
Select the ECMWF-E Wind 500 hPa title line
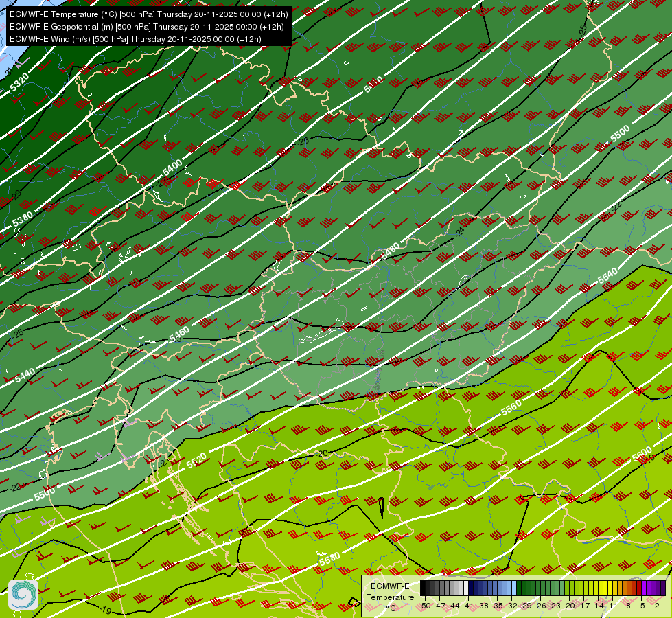point(135,39)
